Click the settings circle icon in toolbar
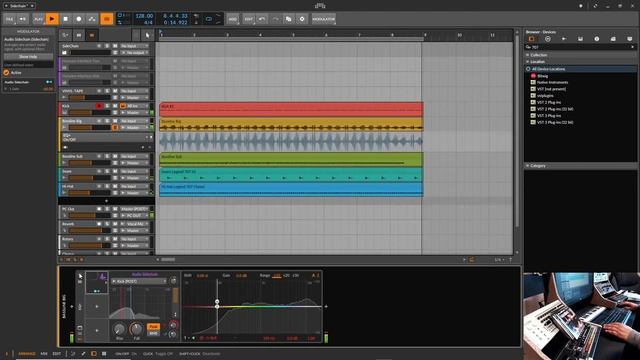Viewport: 640px width, 360px height. (x=302, y=19)
